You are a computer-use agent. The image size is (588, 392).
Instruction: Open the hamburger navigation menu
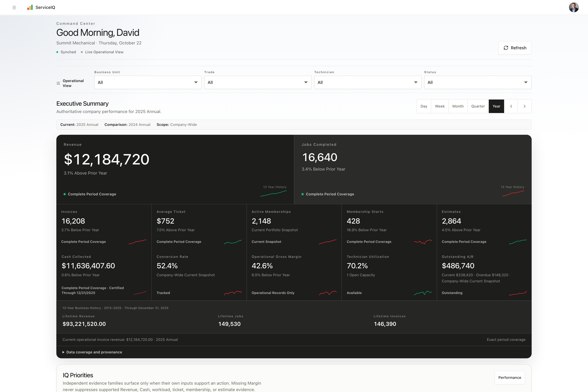[x=14, y=8]
